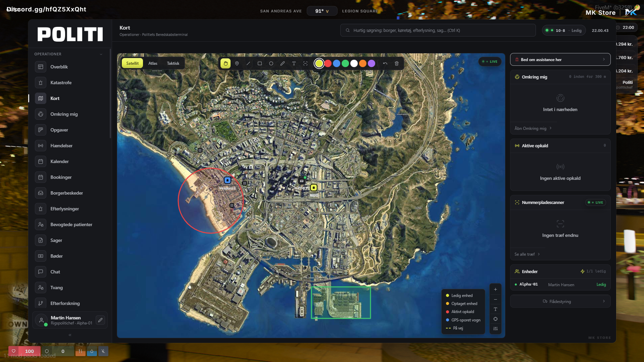Click the blue Vespucci marker on map
The image size is (644, 362).
(x=228, y=180)
